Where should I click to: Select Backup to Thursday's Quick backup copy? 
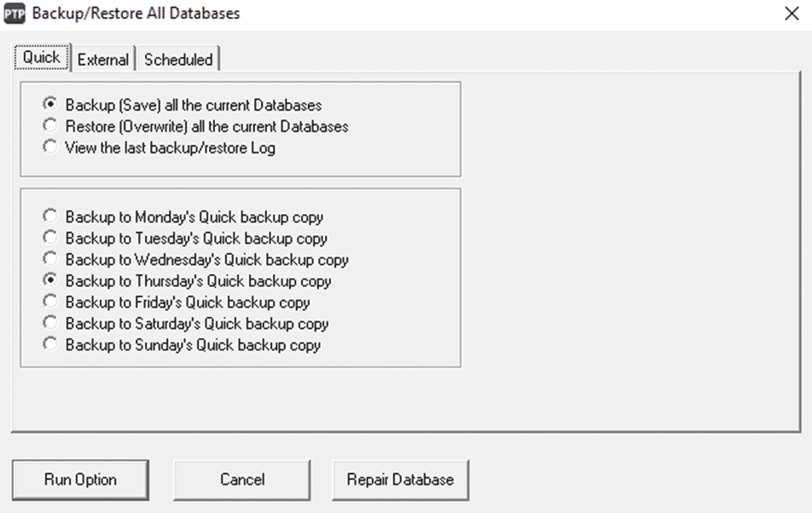coord(50,280)
